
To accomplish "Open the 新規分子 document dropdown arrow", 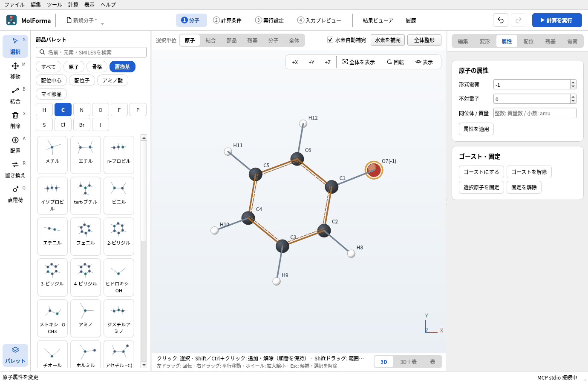I will [102, 24].
